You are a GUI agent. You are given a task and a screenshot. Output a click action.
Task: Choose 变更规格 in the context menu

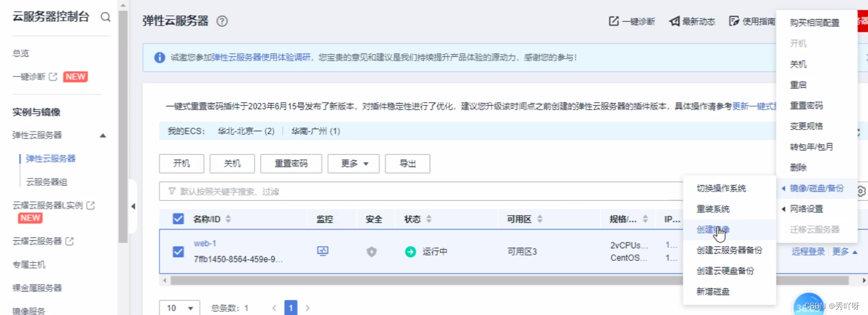tap(806, 126)
